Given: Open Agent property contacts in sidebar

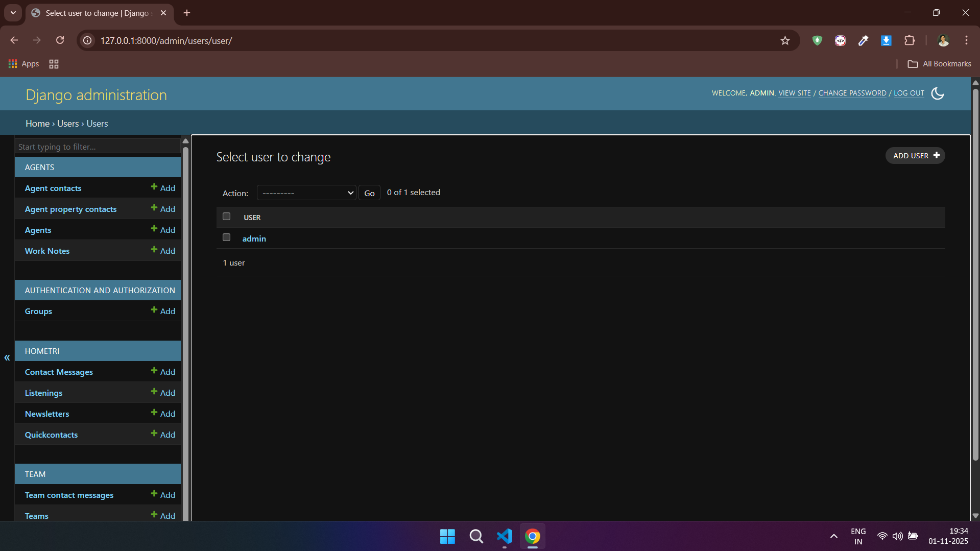Looking at the screenshot, I should click(70, 209).
